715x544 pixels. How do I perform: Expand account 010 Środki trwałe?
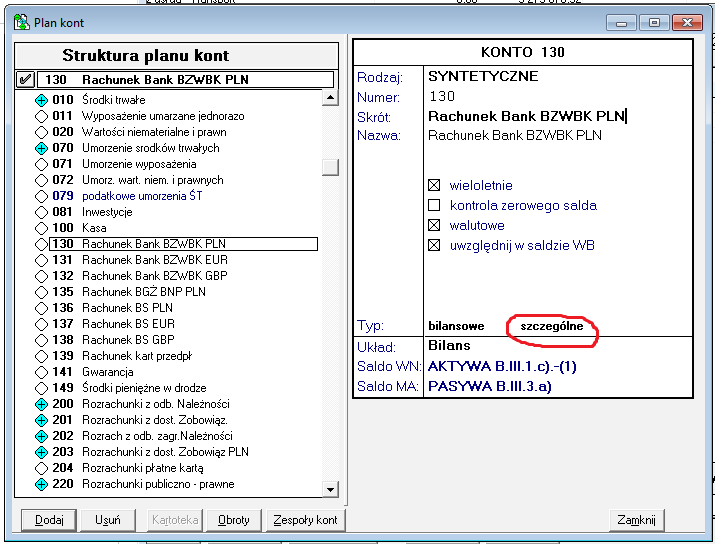[x=41, y=100]
